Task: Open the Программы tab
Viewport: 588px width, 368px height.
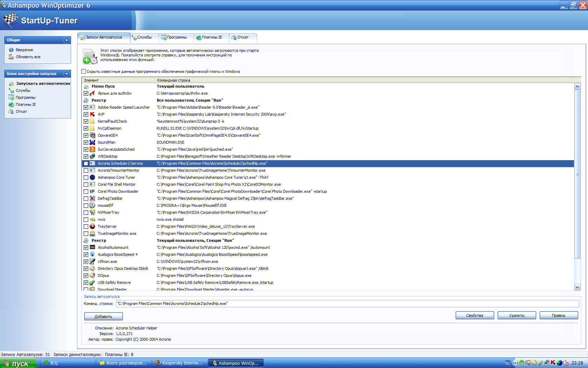Action: pos(176,37)
